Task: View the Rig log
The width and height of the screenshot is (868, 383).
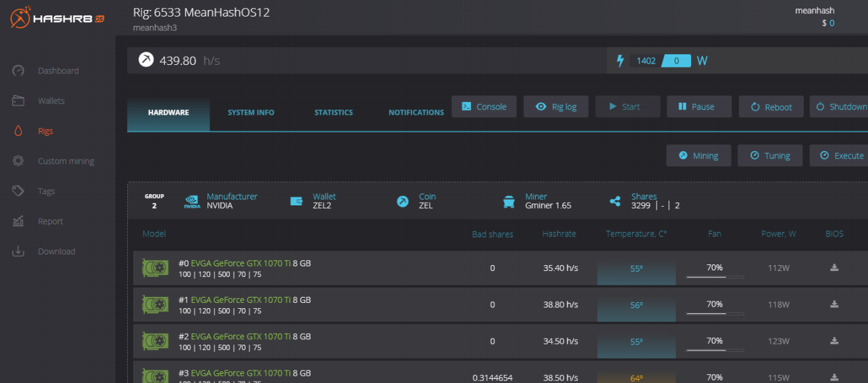Action: coord(556,107)
